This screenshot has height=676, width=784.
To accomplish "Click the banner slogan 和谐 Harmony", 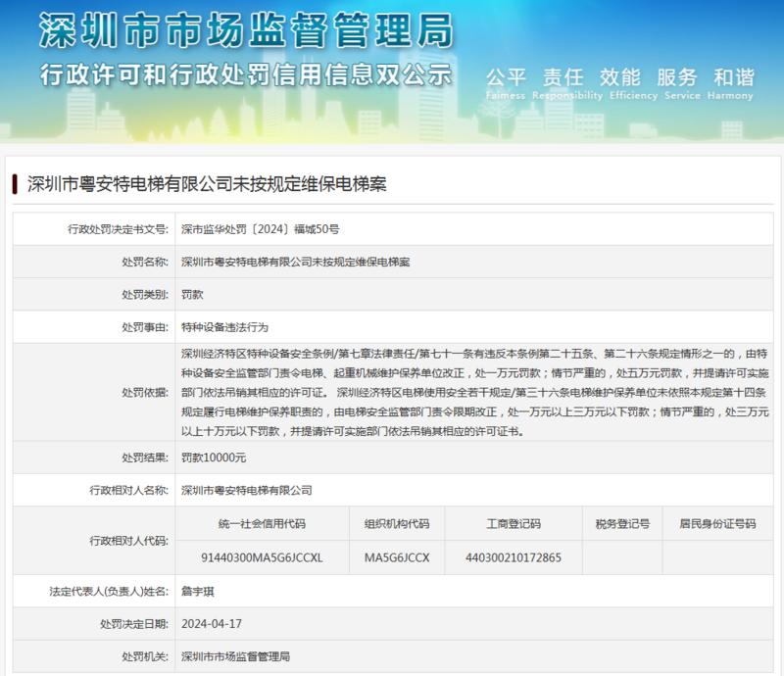I will (730, 83).
